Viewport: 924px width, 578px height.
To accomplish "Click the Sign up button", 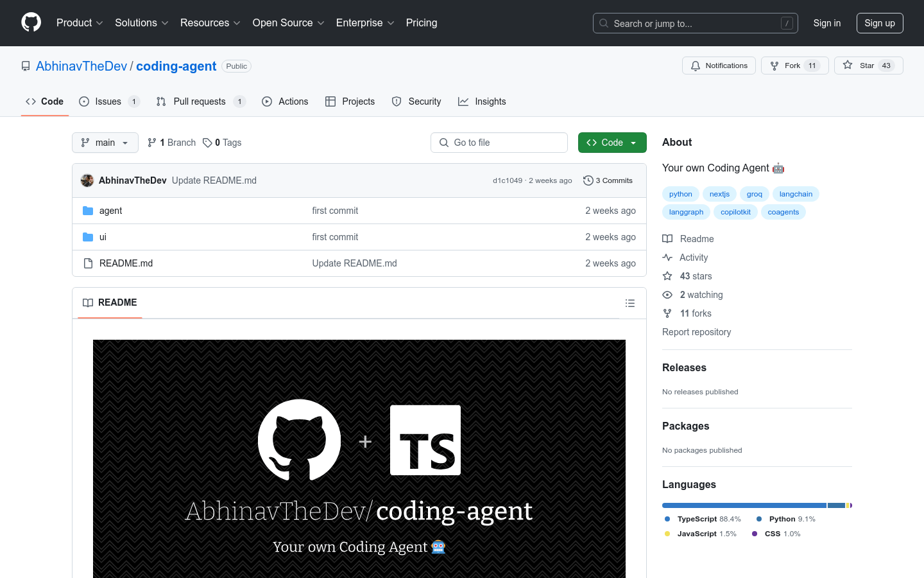I will (880, 22).
